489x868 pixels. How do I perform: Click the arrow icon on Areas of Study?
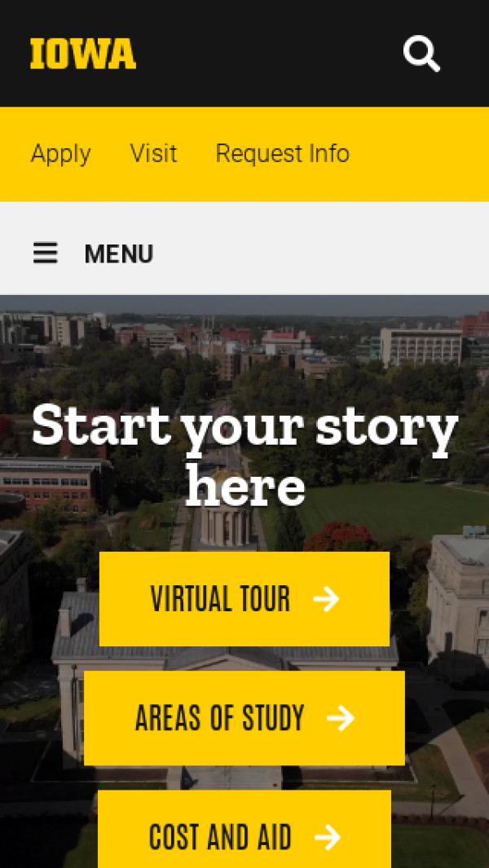pyautogui.click(x=341, y=719)
